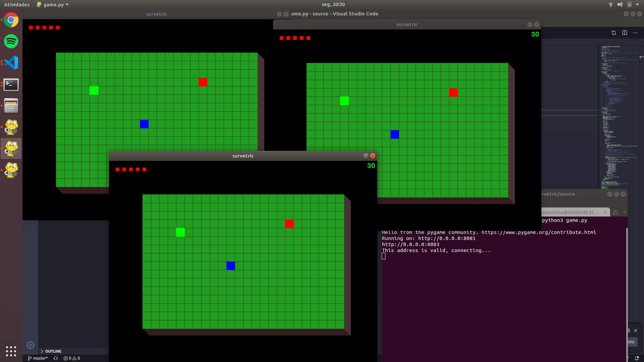Screen dimensions: 644x362
Task: Open the VS Code Manage gear icon
Action: [x=31, y=345]
